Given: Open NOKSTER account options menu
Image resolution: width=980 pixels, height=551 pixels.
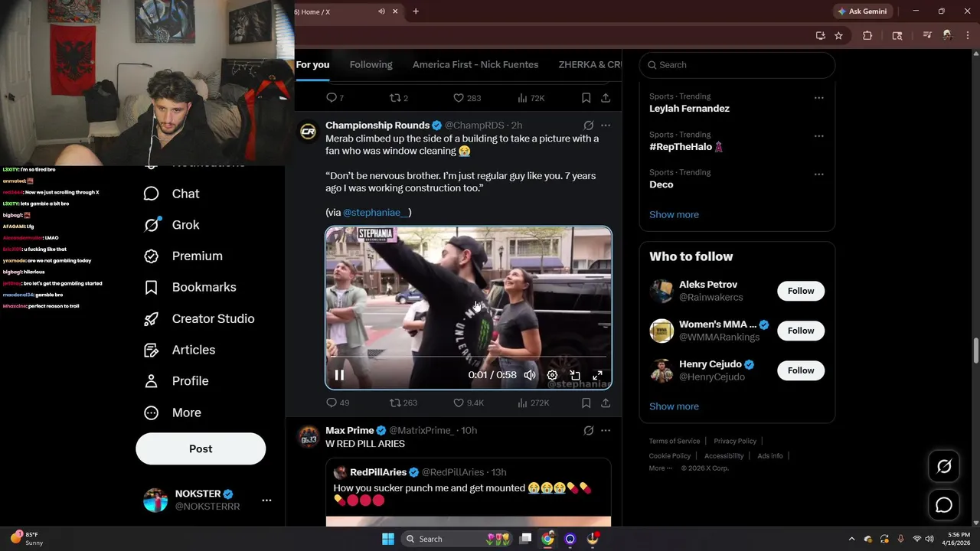Looking at the screenshot, I should click(x=266, y=500).
